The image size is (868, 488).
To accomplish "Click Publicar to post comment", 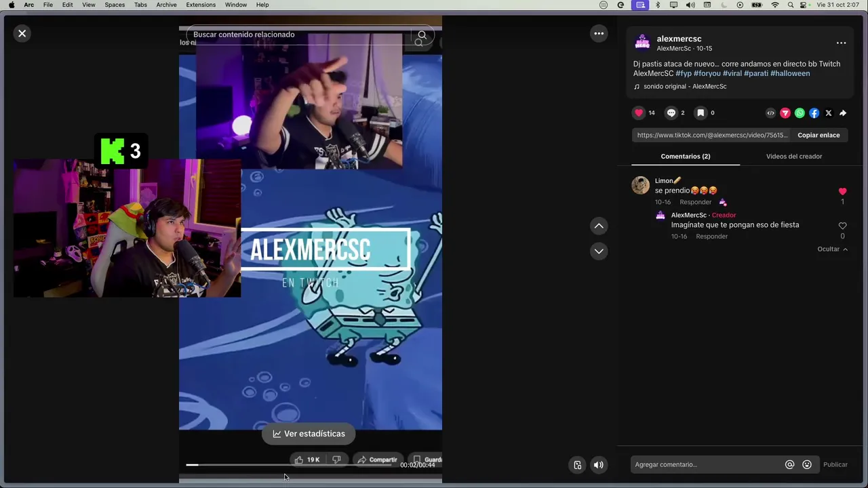I will click(835, 465).
